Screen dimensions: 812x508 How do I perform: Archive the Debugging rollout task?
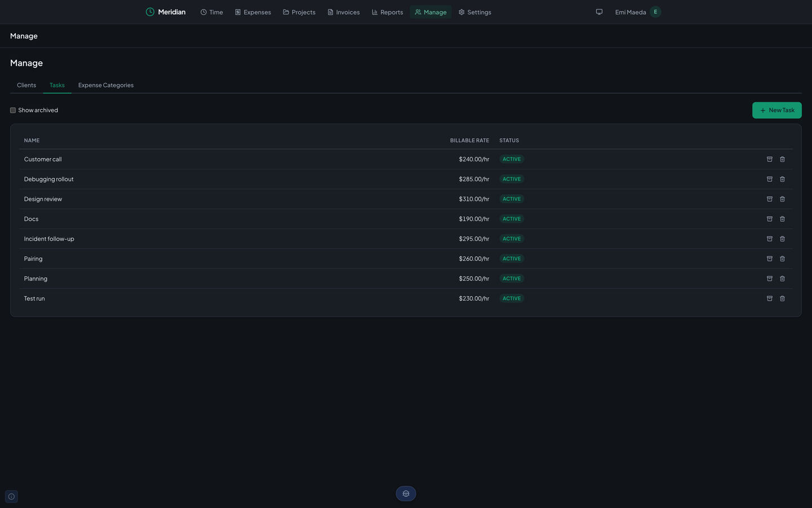(770, 179)
